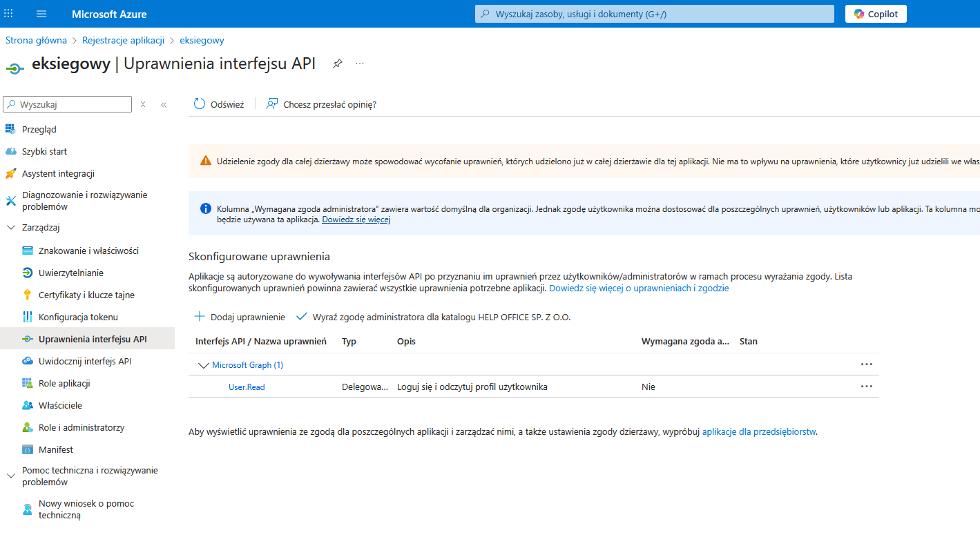The height and width of the screenshot is (557, 980).
Task: Collapse the Zarządzaj sidebar section
Action: [10, 228]
